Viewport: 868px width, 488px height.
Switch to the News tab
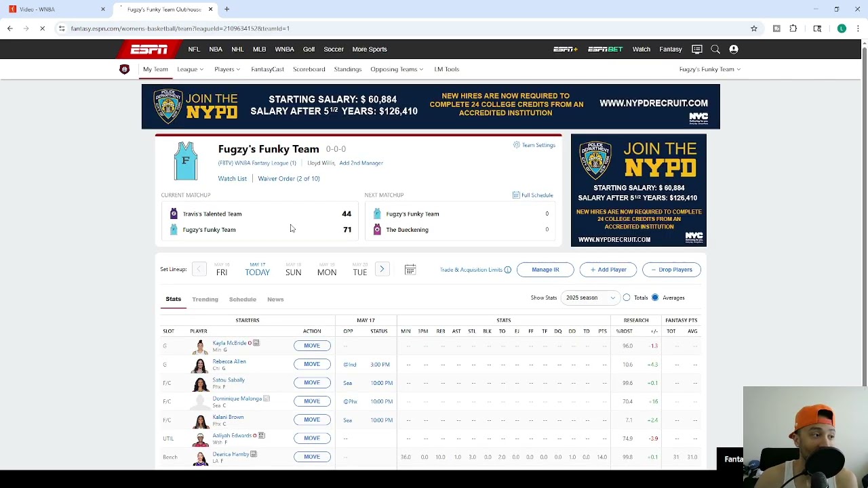[x=275, y=299]
